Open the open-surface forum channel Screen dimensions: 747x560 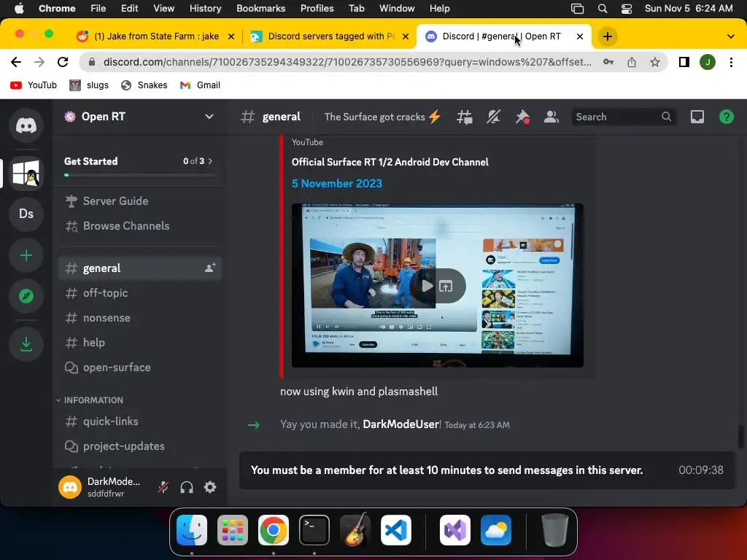pyautogui.click(x=140, y=367)
